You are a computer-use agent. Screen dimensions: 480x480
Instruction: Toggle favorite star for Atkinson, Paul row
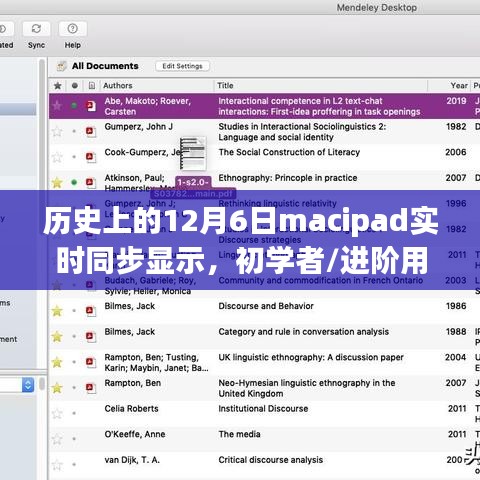[57, 182]
